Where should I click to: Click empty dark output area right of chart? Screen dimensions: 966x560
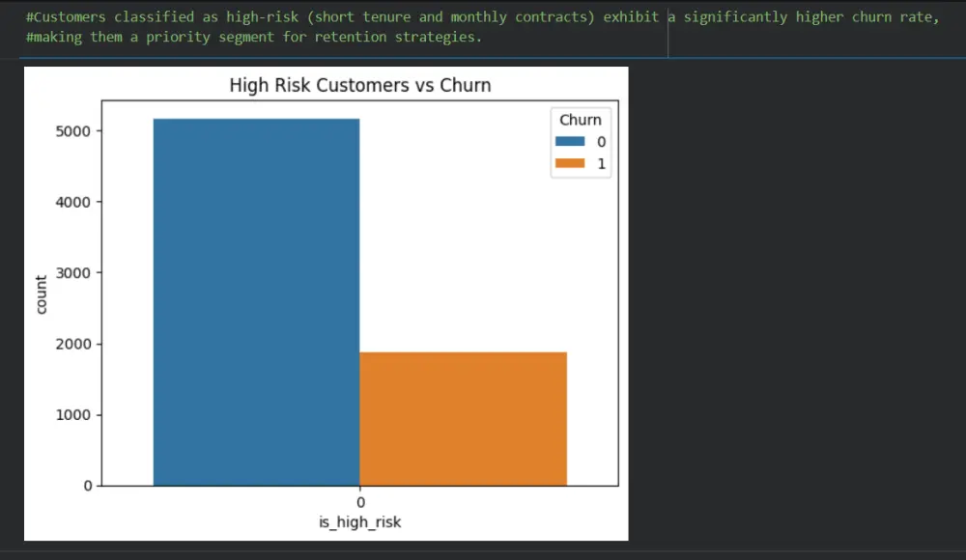(795, 302)
